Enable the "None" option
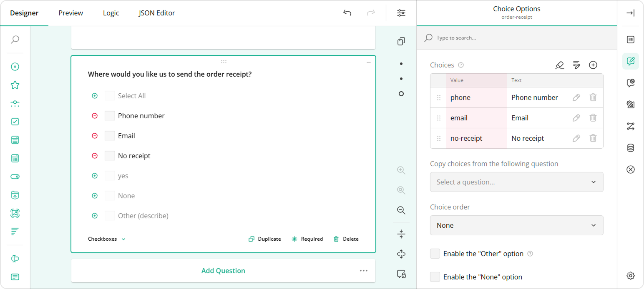 pos(435,277)
